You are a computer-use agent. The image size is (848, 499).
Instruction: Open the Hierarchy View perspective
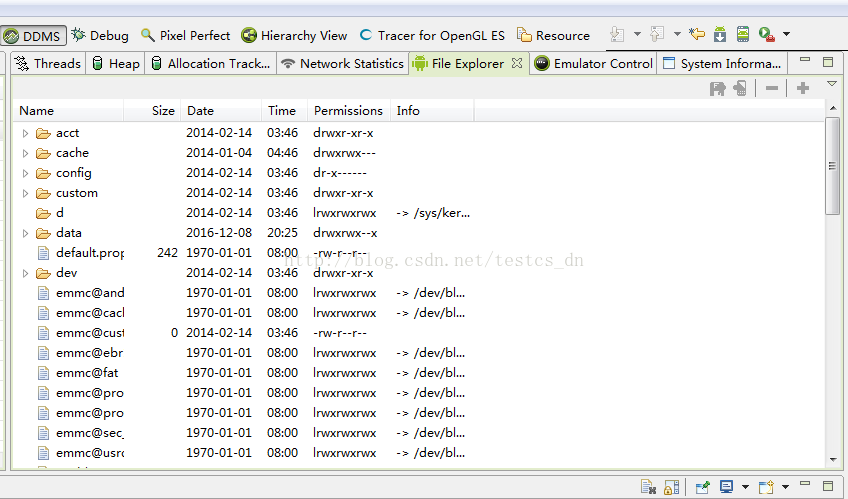(x=294, y=35)
